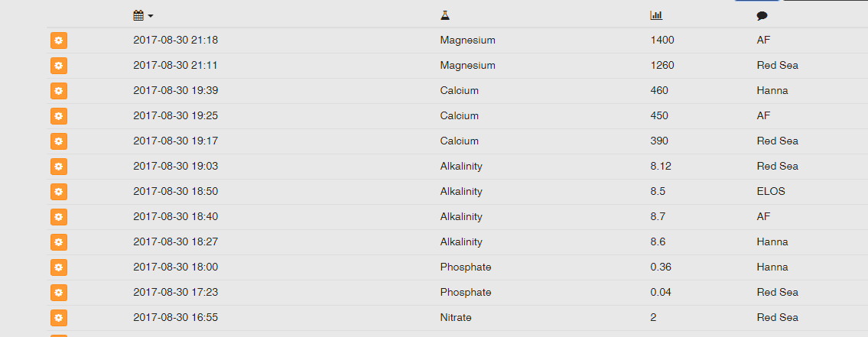Open settings gear for Alkalinity 8.12 row

(59, 167)
